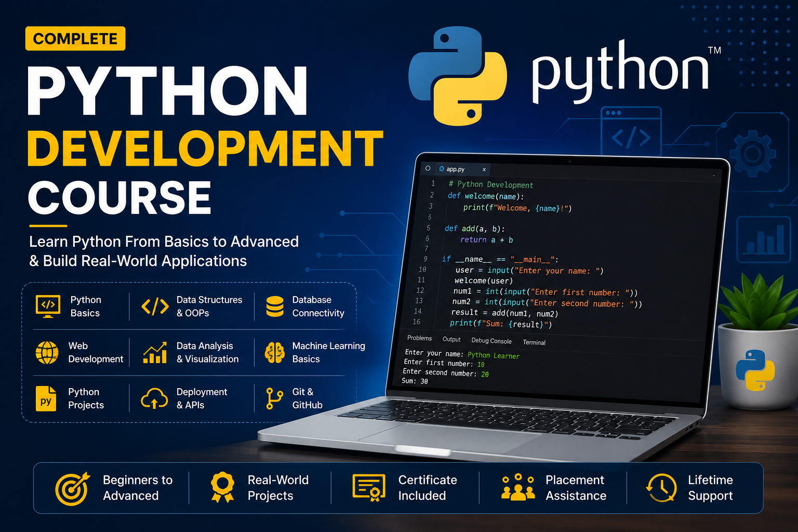The height and width of the screenshot is (532, 798).
Task: Click the Web Development globe icon
Action: tap(47, 353)
